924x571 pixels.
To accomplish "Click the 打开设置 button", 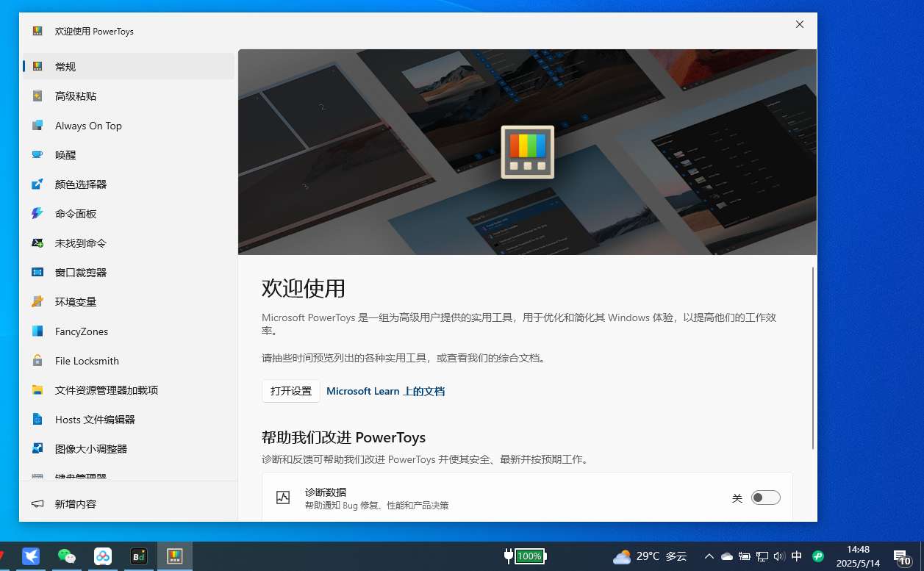I will tap(291, 391).
